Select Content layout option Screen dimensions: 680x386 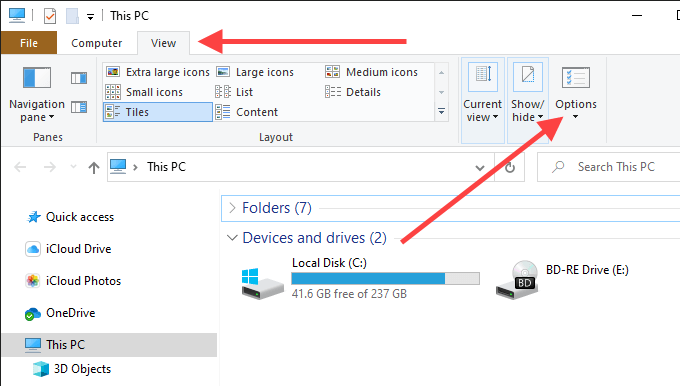pyautogui.click(x=246, y=112)
